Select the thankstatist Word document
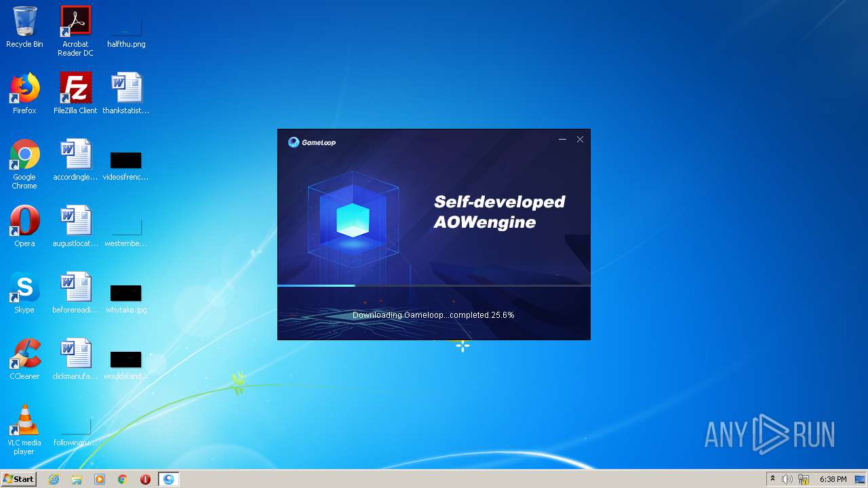 126,94
